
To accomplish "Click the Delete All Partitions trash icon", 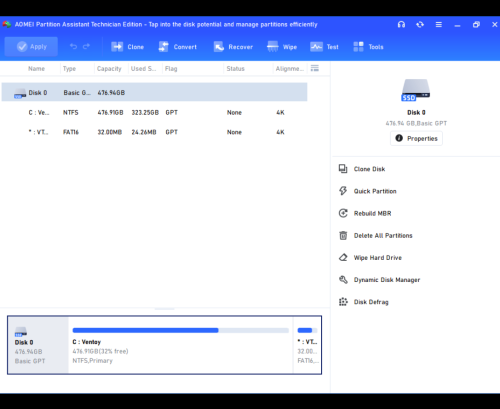I will pos(343,235).
